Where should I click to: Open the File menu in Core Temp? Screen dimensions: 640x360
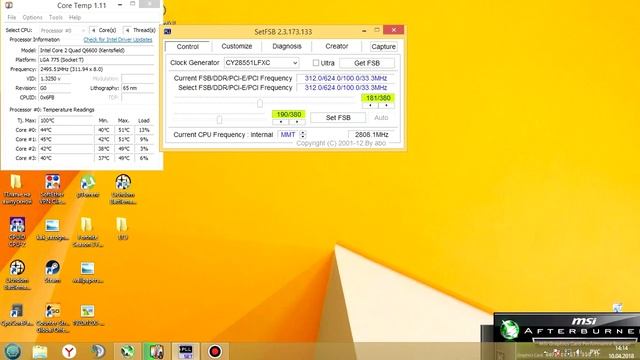tap(11, 18)
